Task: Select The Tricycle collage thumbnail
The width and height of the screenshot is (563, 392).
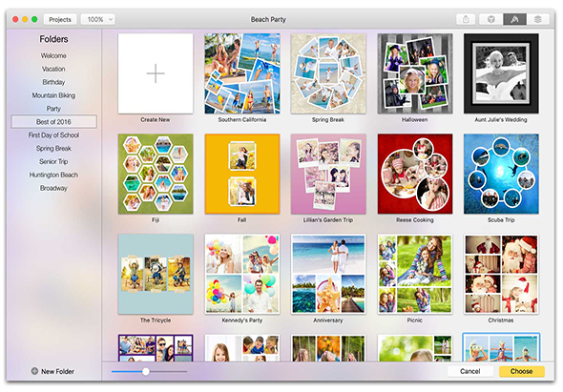Action: point(156,275)
